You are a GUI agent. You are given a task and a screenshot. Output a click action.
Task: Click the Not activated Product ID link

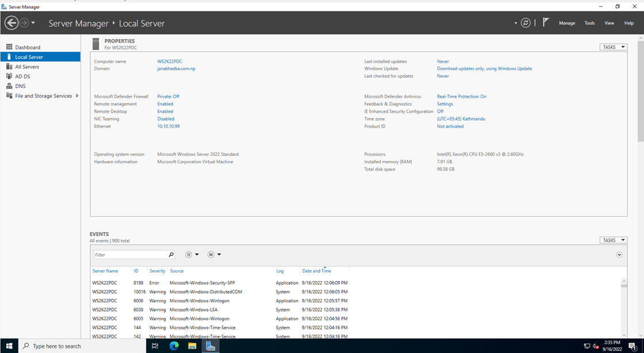point(450,126)
